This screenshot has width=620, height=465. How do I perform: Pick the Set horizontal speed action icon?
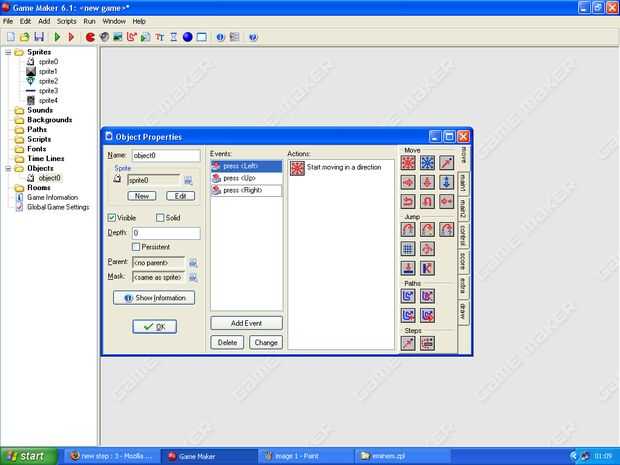[408, 182]
